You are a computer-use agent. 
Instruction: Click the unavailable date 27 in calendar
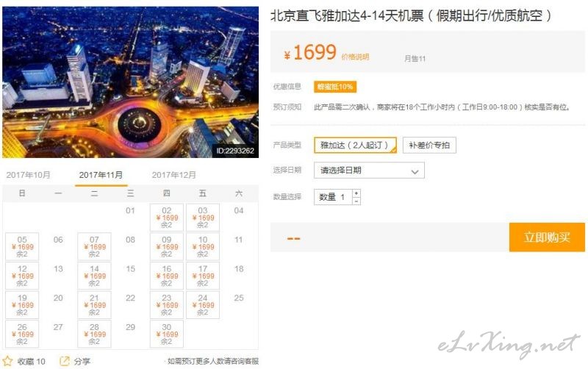tap(58, 327)
